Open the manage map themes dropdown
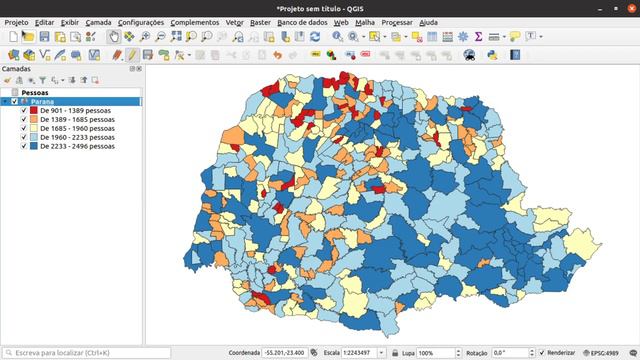640x360 pixels. pos(31,80)
